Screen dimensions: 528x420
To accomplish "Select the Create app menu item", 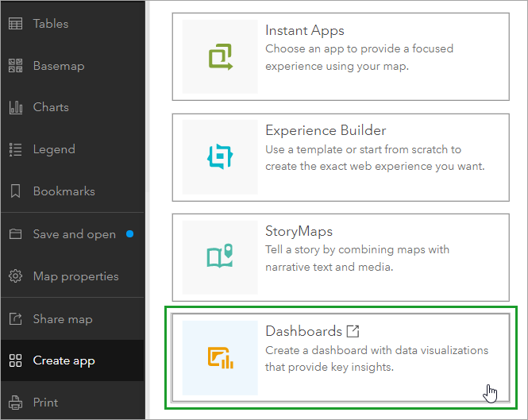I will tap(73, 360).
